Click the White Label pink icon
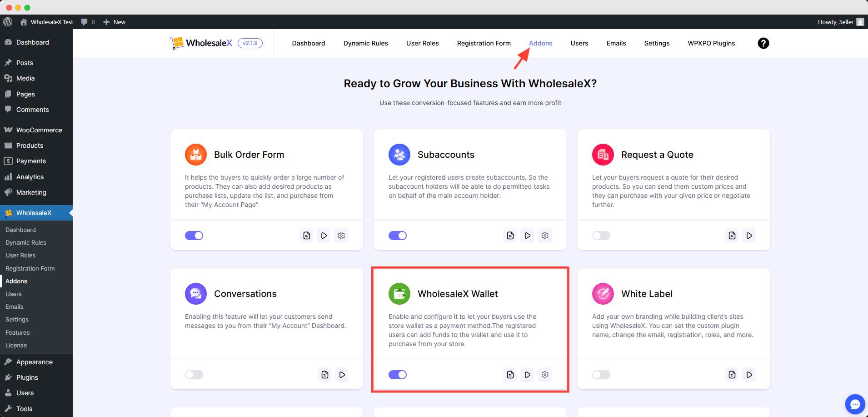 click(603, 294)
